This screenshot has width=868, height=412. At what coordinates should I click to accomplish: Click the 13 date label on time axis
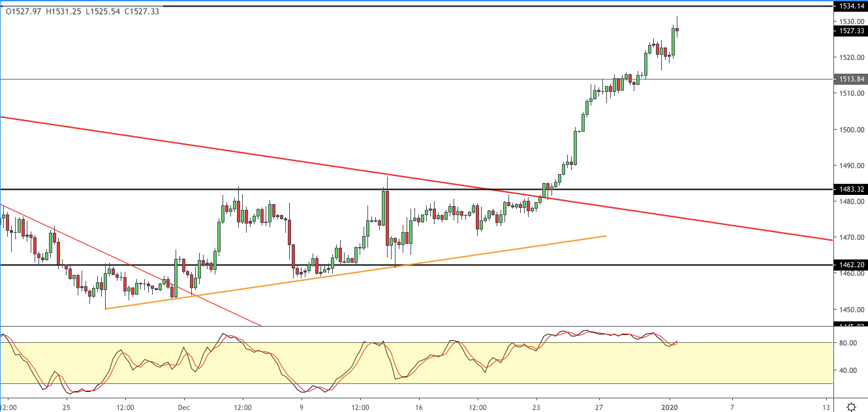click(x=827, y=407)
